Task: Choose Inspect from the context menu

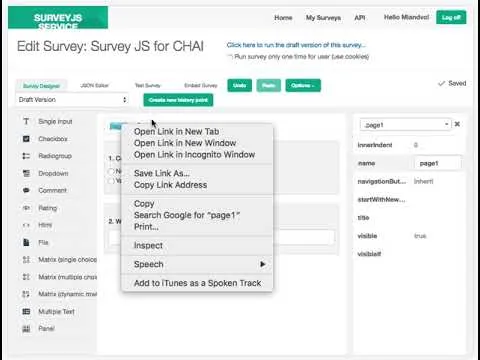Action: (148, 246)
